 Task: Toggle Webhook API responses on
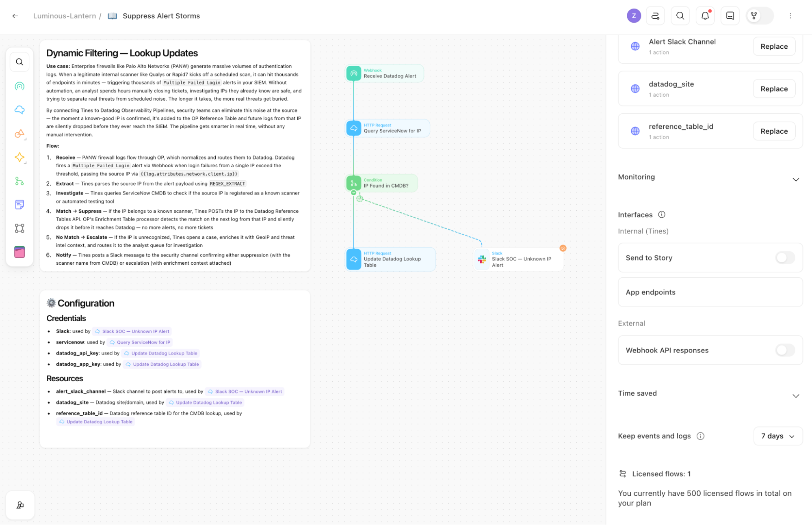click(x=785, y=350)
